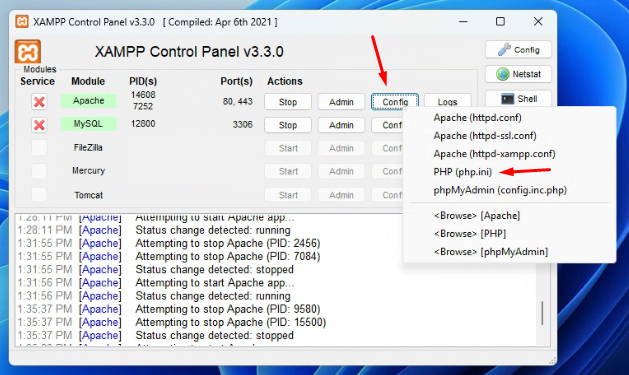This screenshot has width=629, height=375.
Task: Tick the FileZilla service checkbox
Action: point(39,148)
